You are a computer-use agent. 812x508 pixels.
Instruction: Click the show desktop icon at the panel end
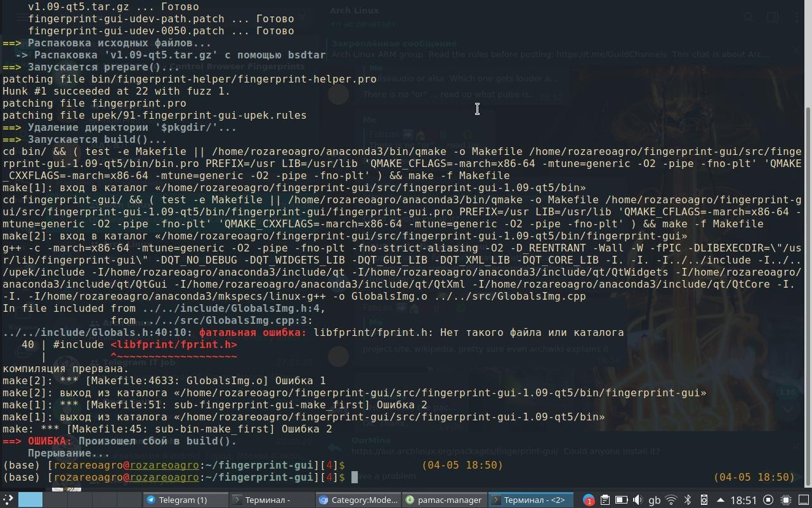pos(802,500)
